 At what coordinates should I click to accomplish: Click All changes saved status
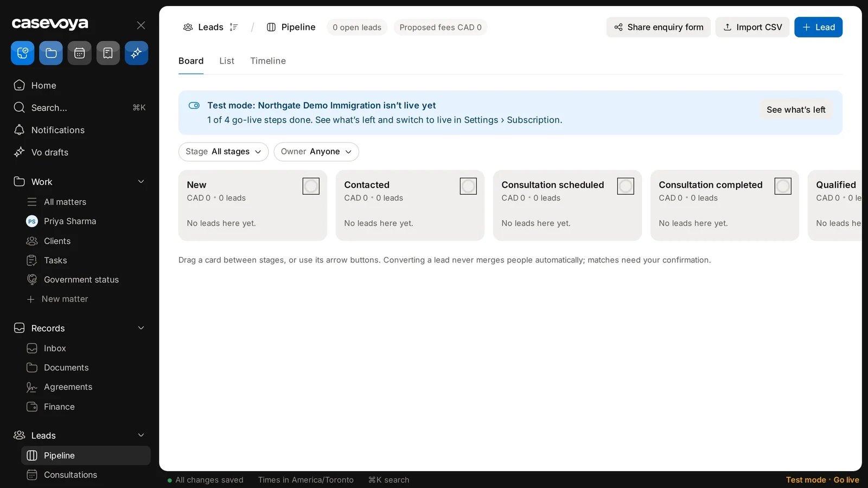click(206, 480)
